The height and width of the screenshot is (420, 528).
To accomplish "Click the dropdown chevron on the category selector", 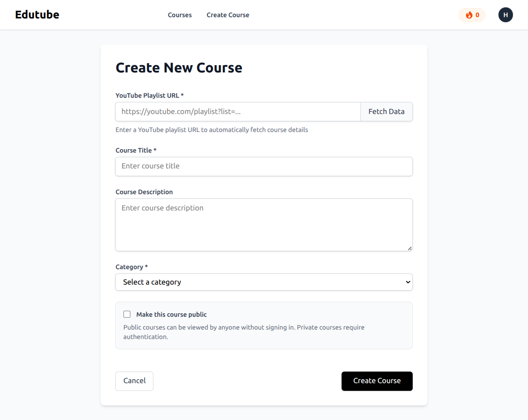I will click(407, 282).
